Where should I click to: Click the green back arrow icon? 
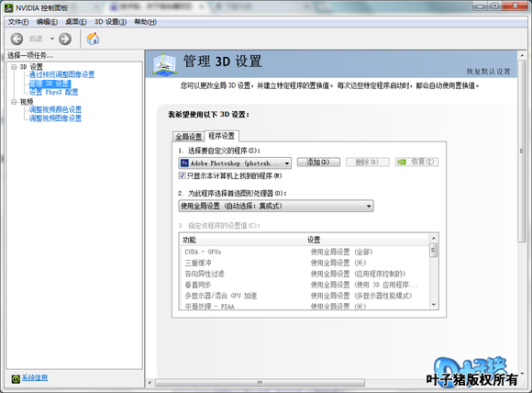(x=17, y=39)
